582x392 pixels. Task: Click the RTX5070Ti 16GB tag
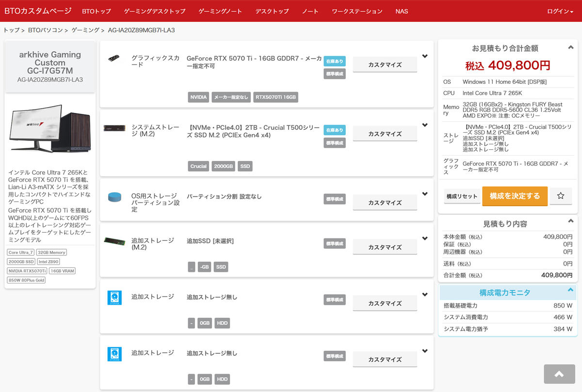(x=275, y=97)
